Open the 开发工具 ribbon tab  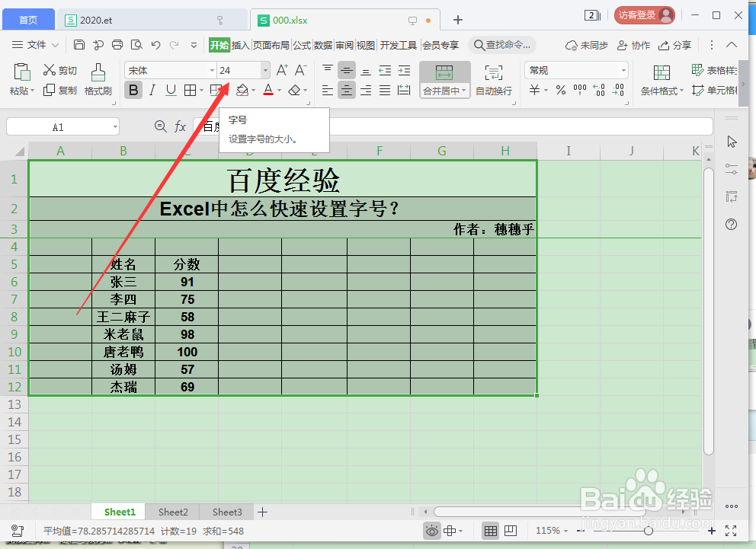pos(399,45)
